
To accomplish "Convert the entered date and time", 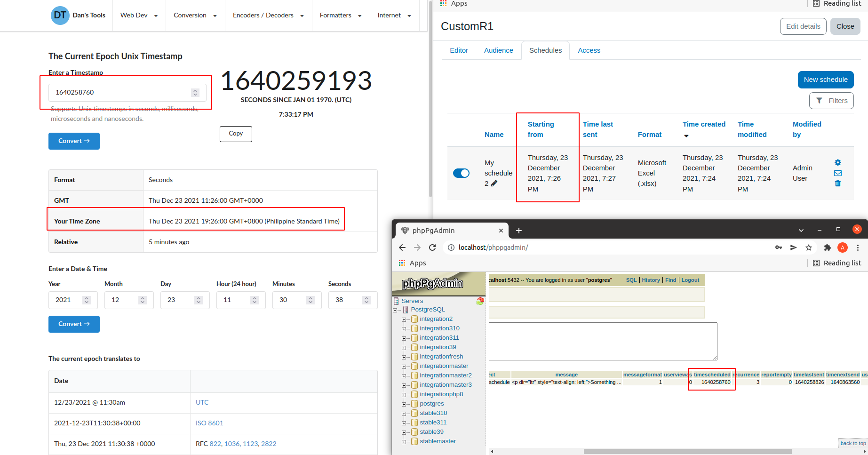I will [x=74, y=324].
